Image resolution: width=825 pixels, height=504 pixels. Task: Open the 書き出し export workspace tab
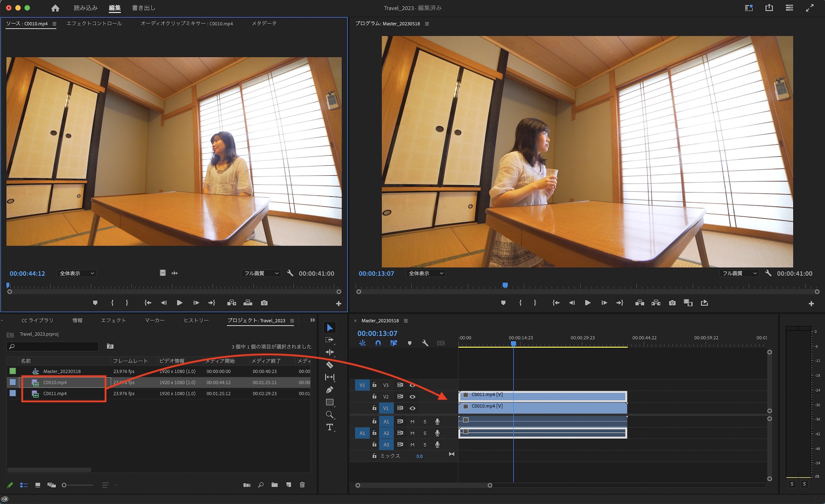click(144, 8)
